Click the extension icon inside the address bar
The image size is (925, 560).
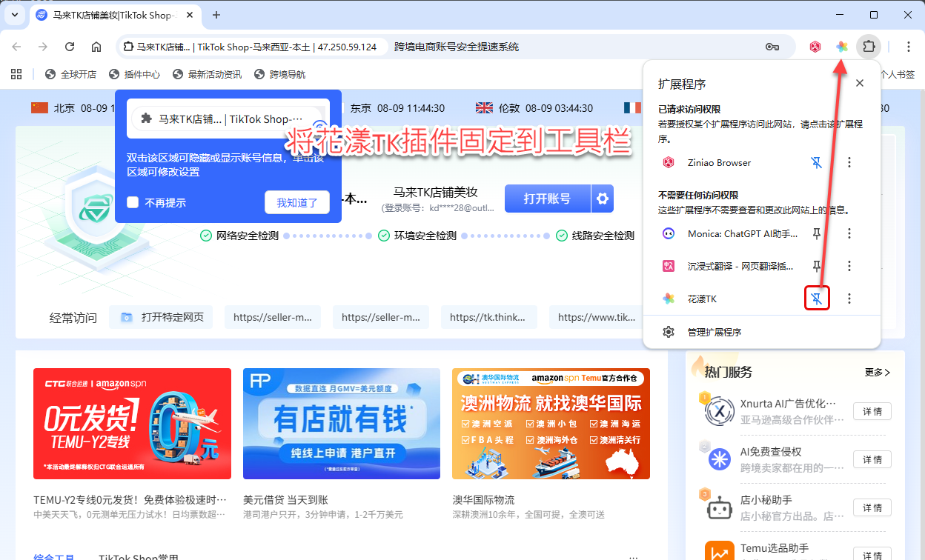(x=128, y=47)
